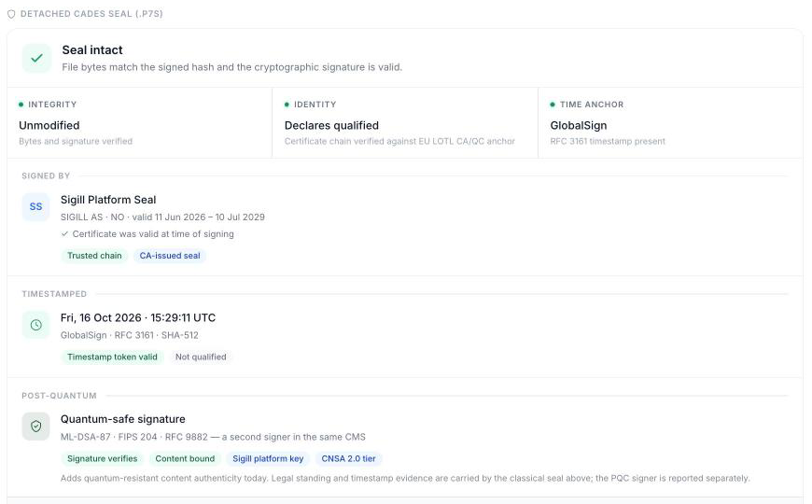Click the DETACHED CADES SEAL (.P7S) label
812x504 pixels.
tap(91, 14)
